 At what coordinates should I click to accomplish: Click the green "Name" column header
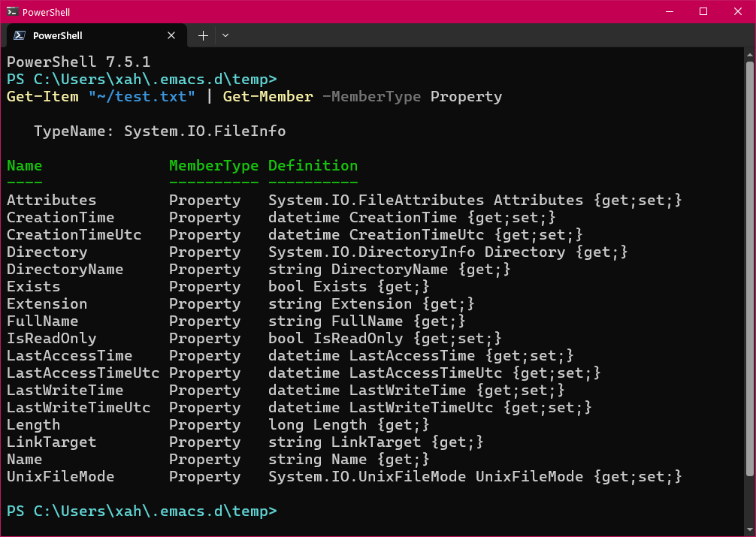pos(25,165)
